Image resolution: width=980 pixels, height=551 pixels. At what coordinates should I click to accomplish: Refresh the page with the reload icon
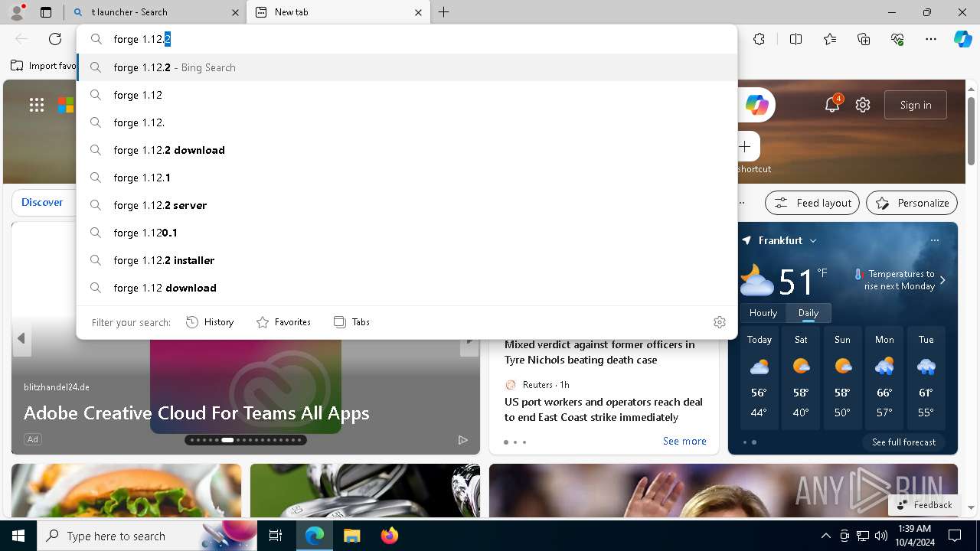(x=55, y=39)
